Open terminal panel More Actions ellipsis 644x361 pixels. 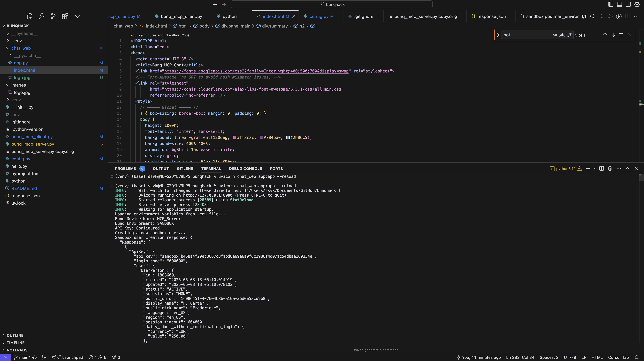[619, 168]
